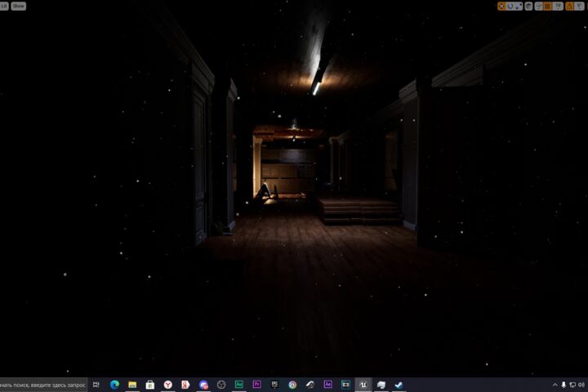Open the grid snap size value dropdown

click(x=558, y=6)
